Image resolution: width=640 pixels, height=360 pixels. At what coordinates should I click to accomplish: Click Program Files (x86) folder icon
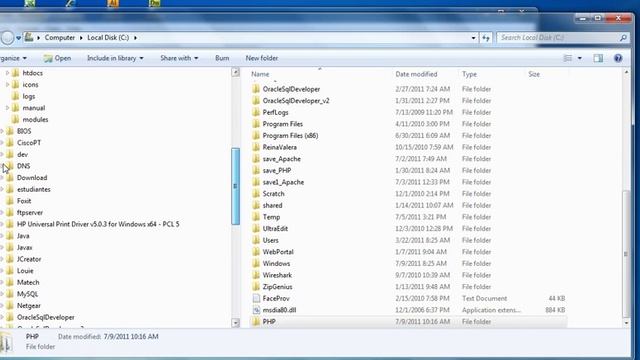pyautogui.click(x=256, y=136)
